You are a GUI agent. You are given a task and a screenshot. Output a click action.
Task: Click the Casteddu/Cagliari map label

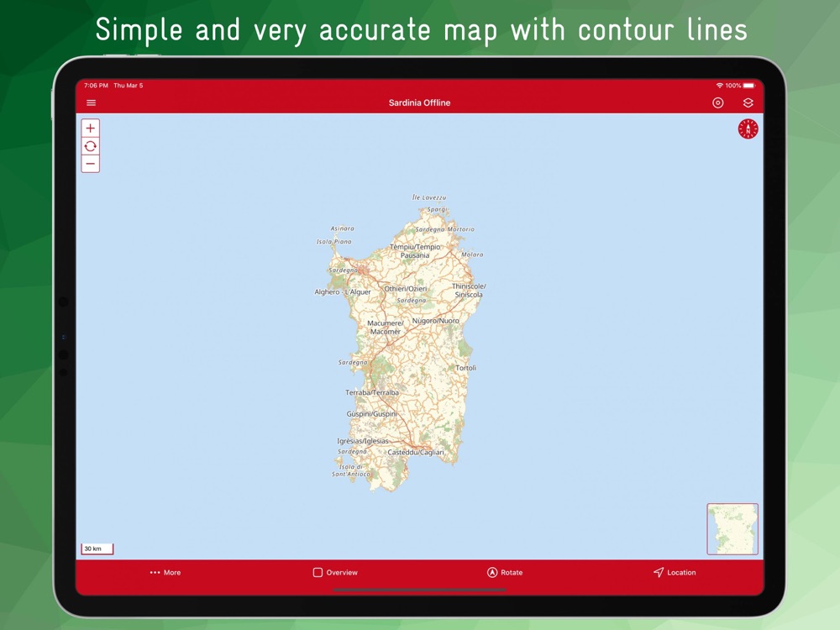(416, 452)
